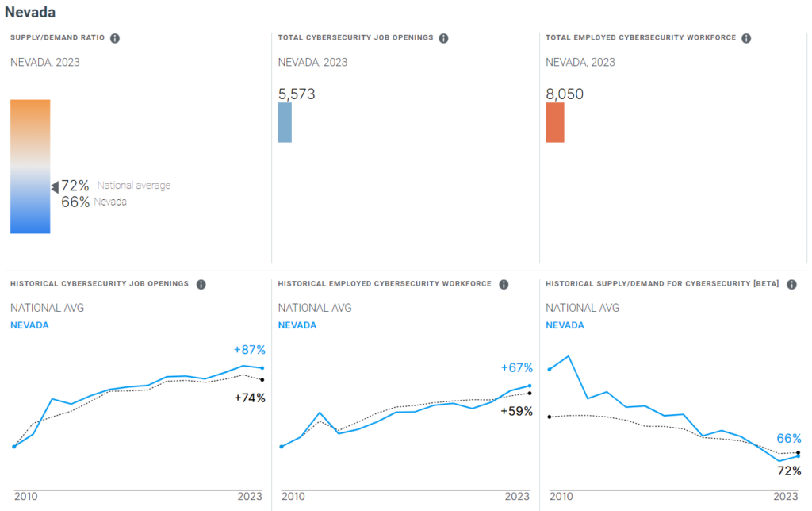Select the orange 8,050 employed workforce bar
The height and width of the screenshot is (511, 812).
(x=555, y=122)
